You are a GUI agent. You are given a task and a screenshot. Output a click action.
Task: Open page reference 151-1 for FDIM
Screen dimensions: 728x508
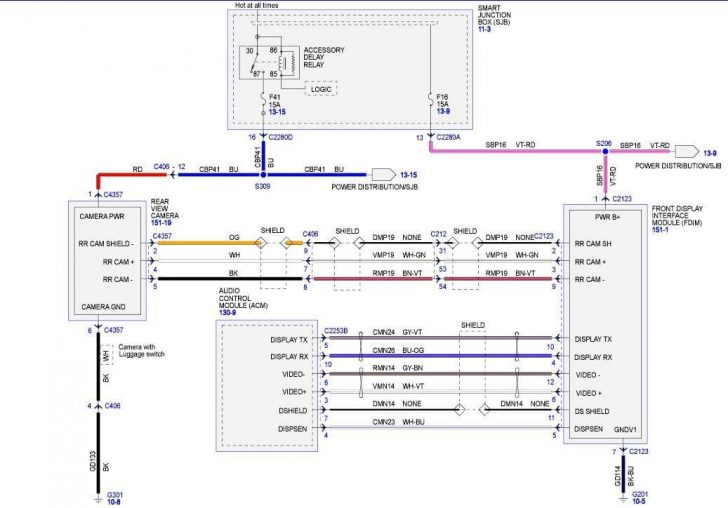click(x=660, y=230)
